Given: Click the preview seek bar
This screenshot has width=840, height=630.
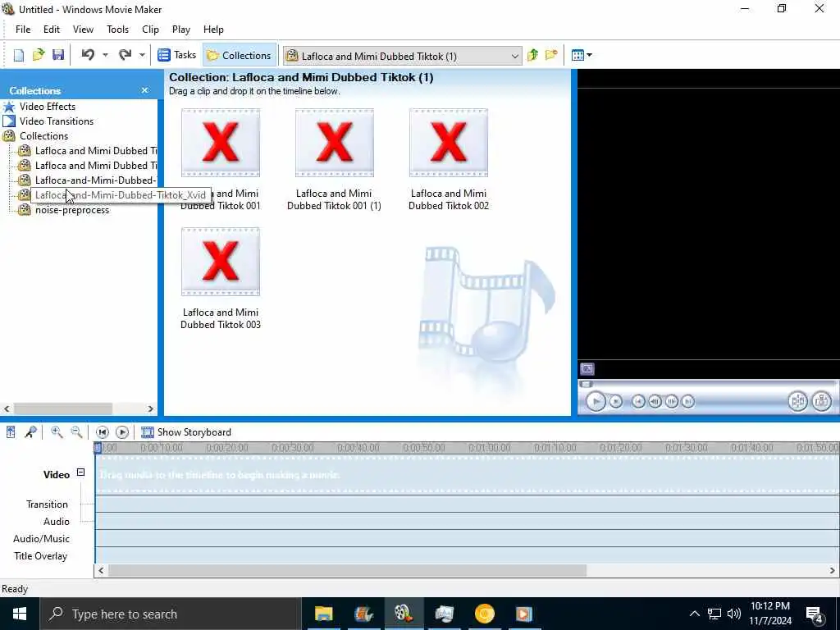Looking at the screenshot, I should pos(707,384).
